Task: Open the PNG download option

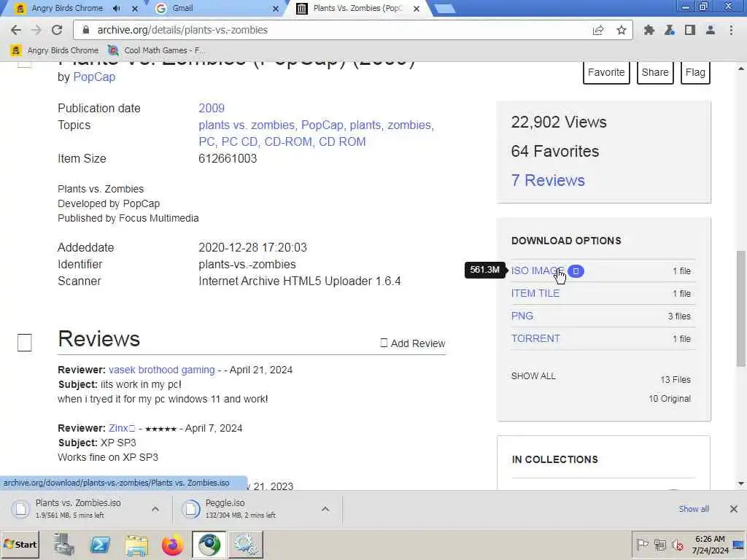Action: pos(522,316)
